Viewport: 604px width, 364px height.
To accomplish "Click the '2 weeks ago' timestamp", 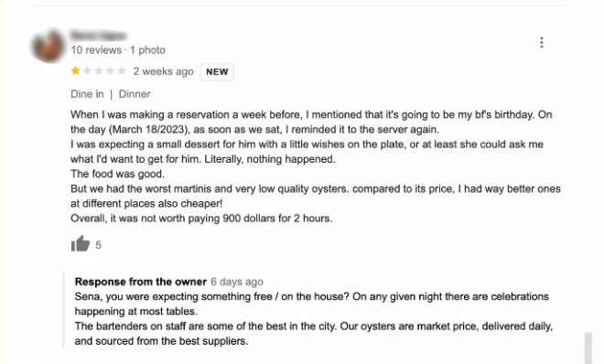I will click(x=163, y=71).
